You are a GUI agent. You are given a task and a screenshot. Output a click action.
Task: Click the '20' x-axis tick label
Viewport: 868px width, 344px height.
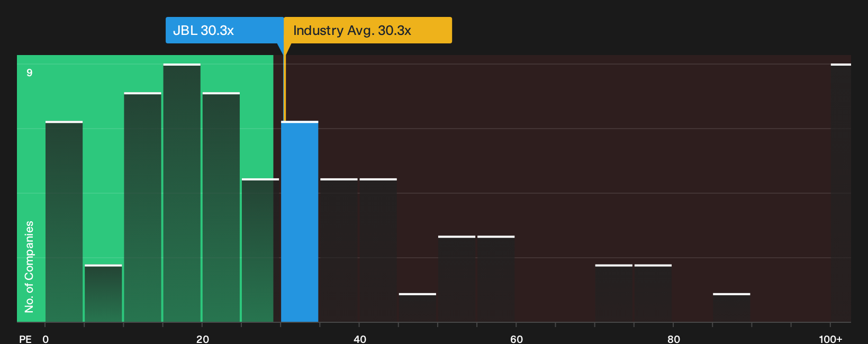pos(203,339)
